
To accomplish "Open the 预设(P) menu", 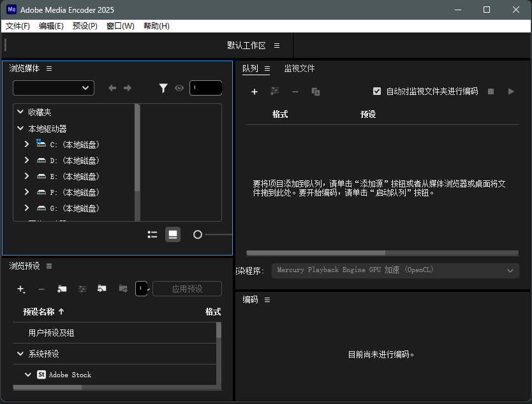I will click(86, 26).
